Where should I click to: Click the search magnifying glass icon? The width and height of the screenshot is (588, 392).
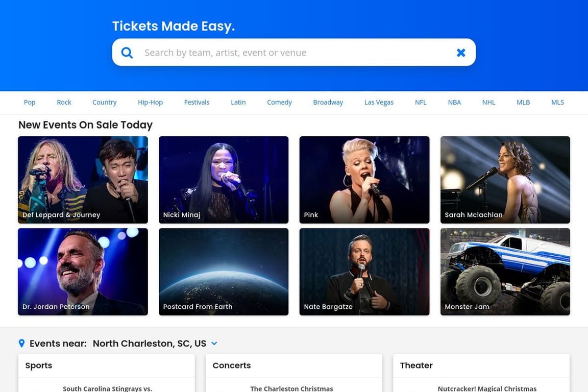coord(127,52)
